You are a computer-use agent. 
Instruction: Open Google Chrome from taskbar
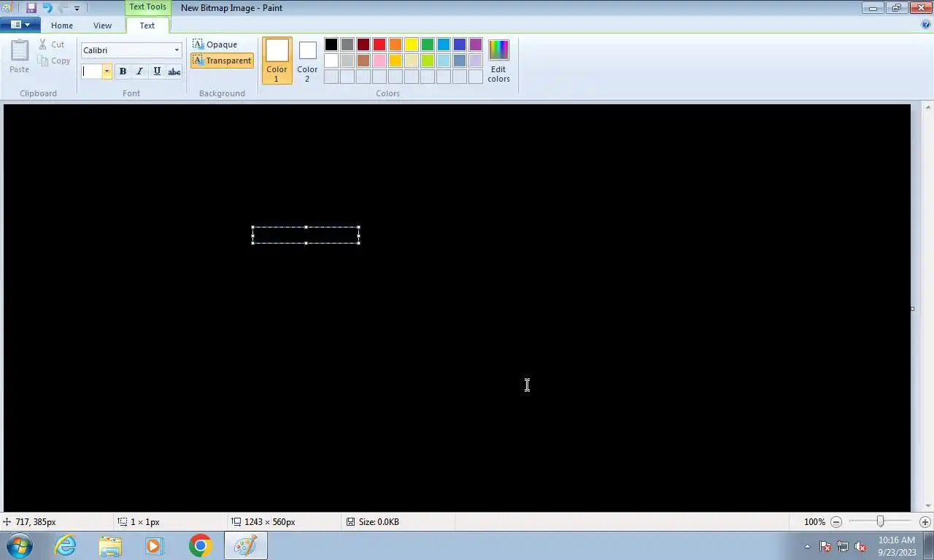point(200,545)
